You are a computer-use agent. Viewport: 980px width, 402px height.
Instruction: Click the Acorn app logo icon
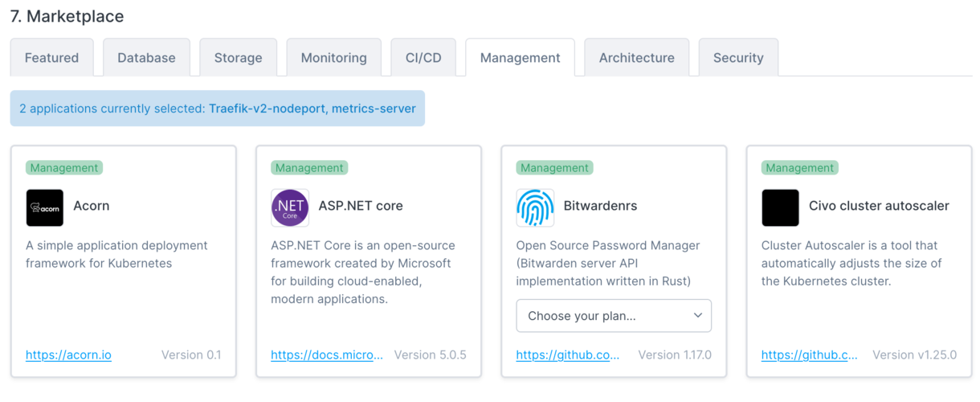pos(44,208)
